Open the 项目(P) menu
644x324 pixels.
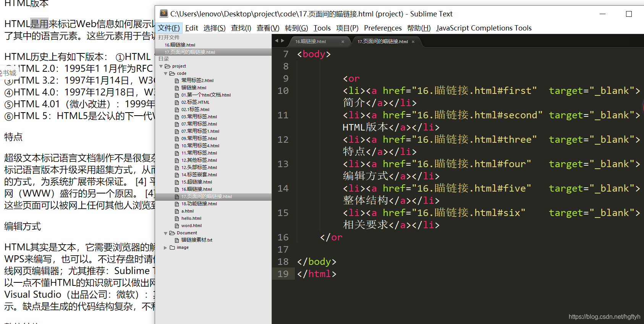coord(347,28)
